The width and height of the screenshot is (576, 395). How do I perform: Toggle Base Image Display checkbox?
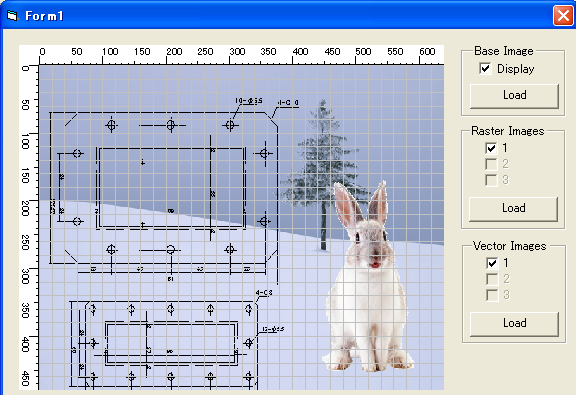click(485, 68)
